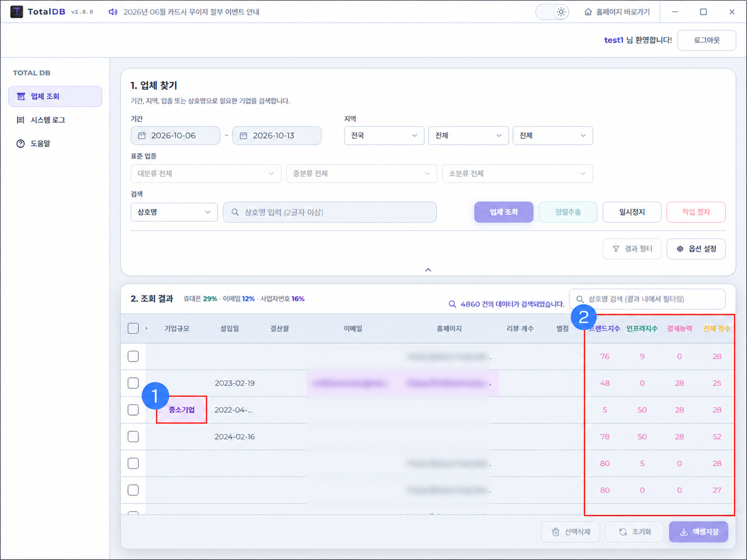747x560 pixels.
Task: Check the select-all header checkbox
Action: (133, 328)
